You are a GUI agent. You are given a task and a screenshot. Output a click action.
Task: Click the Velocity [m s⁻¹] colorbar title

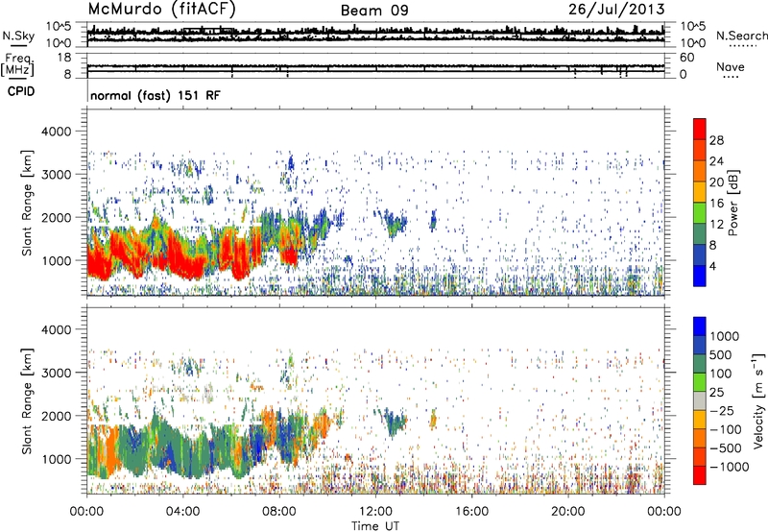point(758,400)
